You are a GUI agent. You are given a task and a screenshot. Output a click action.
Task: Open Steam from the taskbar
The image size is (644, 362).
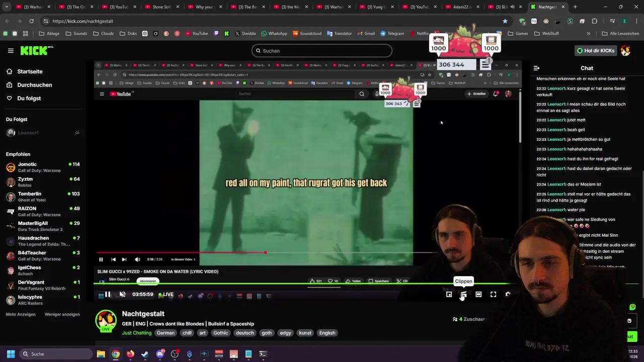tap(145, 354)
